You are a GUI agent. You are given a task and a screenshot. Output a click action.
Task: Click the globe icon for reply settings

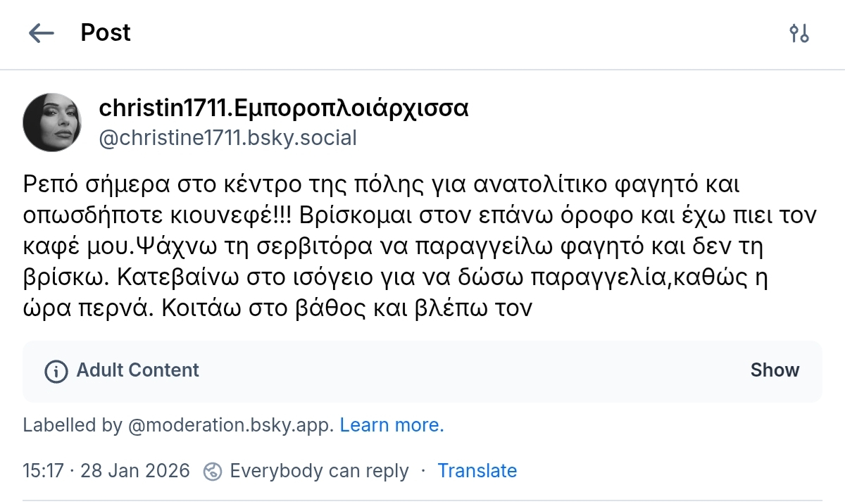(213, 471)
